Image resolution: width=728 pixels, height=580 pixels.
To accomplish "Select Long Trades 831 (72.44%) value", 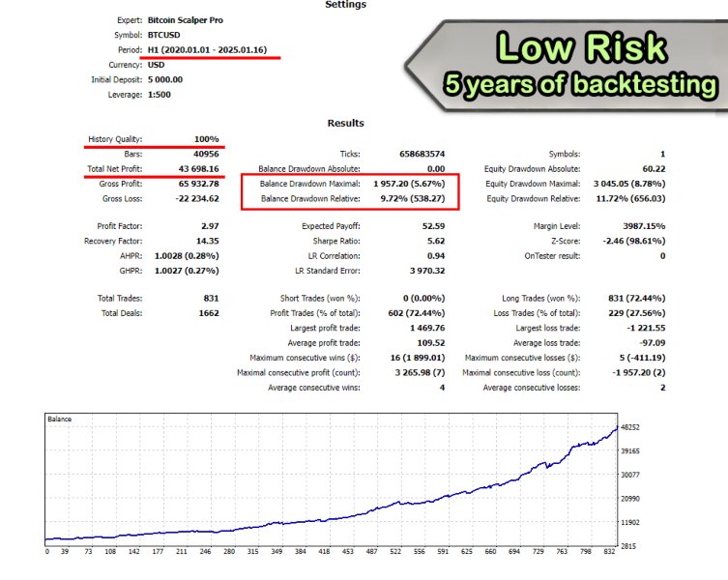I will point(636,298).
